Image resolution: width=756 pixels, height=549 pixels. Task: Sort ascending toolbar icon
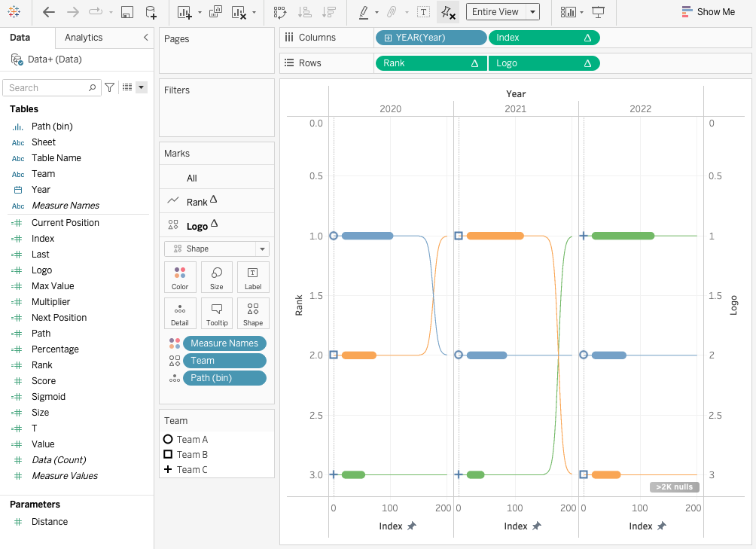coord(305,13)
